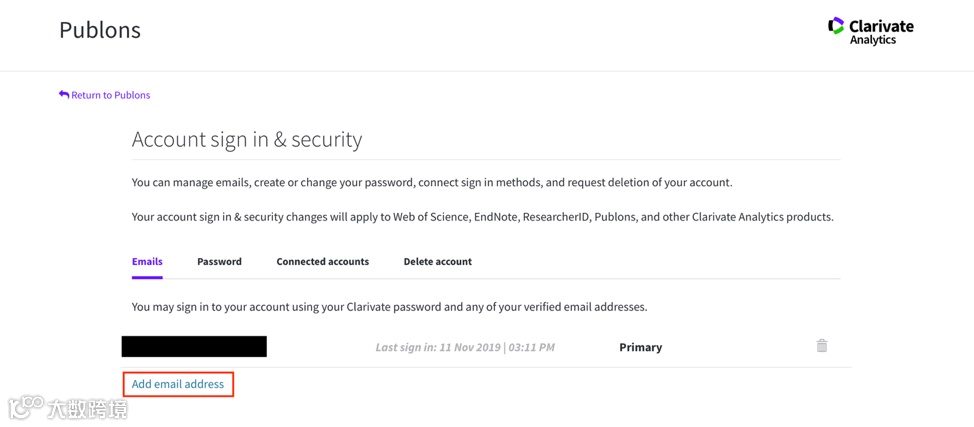Click the Add email address link
The image size is (974, 427).
(178, 384)
